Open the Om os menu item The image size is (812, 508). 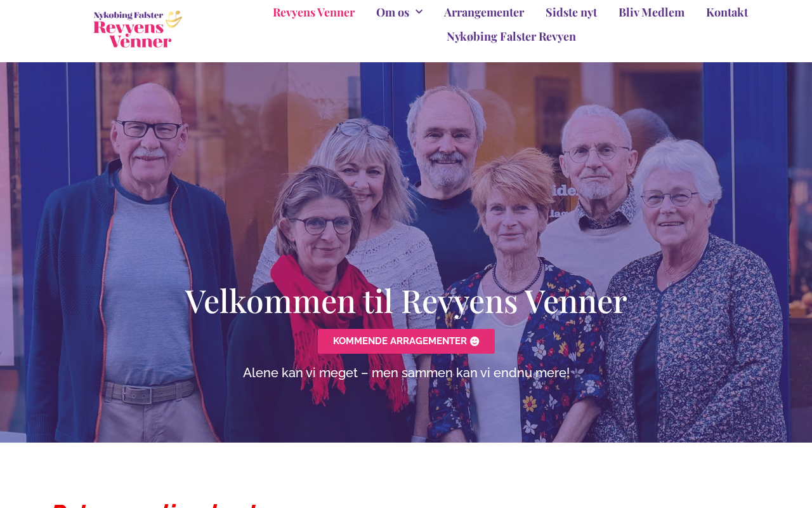392,11
